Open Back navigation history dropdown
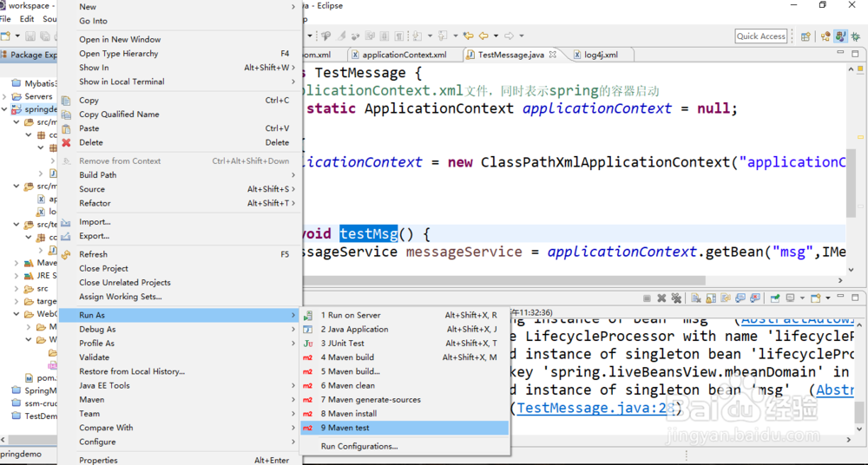The image size is (868, 465). [x=496, y=36]
